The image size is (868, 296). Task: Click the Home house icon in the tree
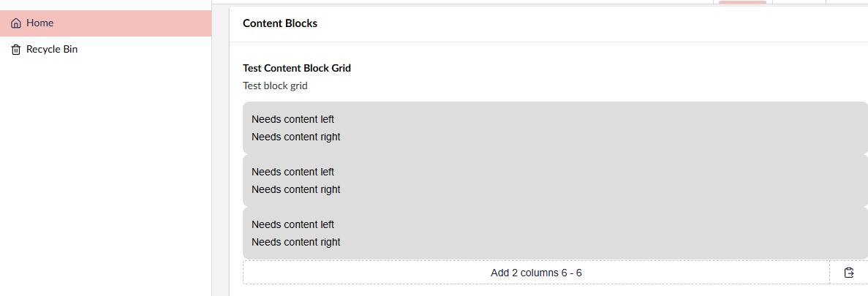[x=16, y=23]
